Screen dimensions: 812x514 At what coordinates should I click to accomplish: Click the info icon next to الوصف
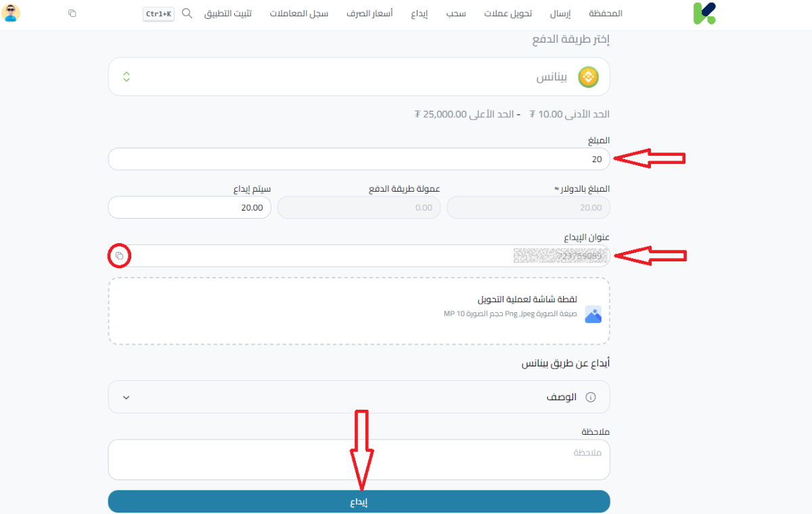(589, 397)
